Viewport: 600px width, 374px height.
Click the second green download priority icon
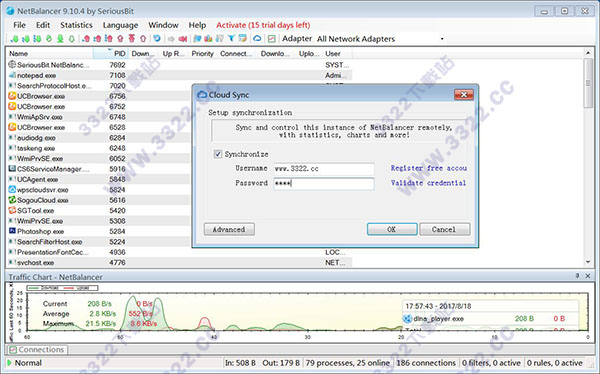click(26, 39)
